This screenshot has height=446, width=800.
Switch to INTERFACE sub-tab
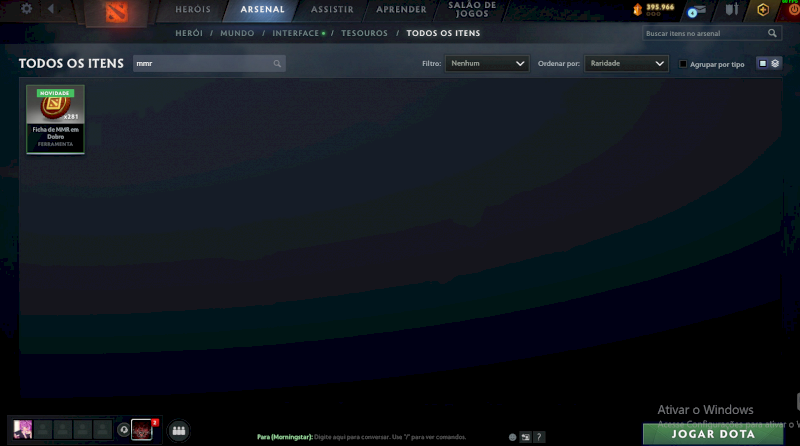[295, 33]
